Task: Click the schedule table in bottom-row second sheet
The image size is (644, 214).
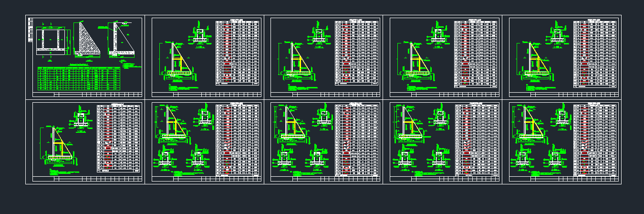Action: (x=238, y=140)
